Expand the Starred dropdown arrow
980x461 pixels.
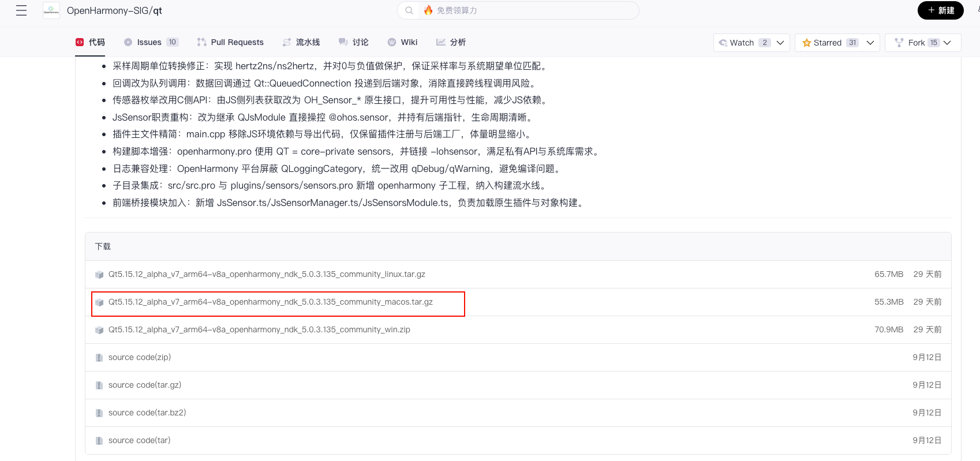click(x=870, y=43)
